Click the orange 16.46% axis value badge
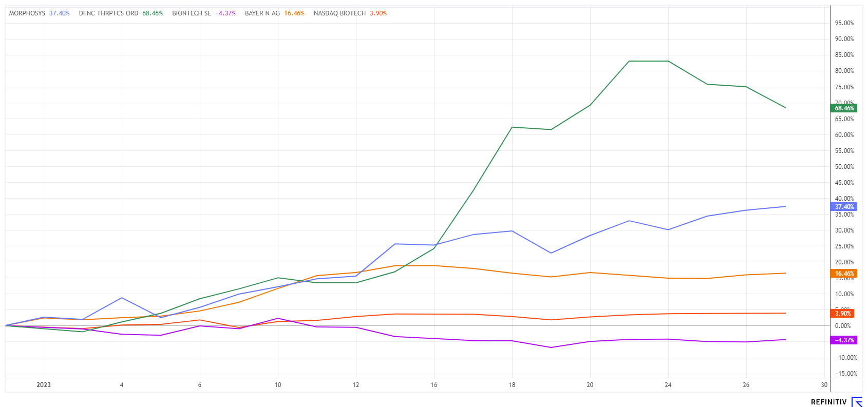This screenshot has width=868, height=407. (844, 274)
